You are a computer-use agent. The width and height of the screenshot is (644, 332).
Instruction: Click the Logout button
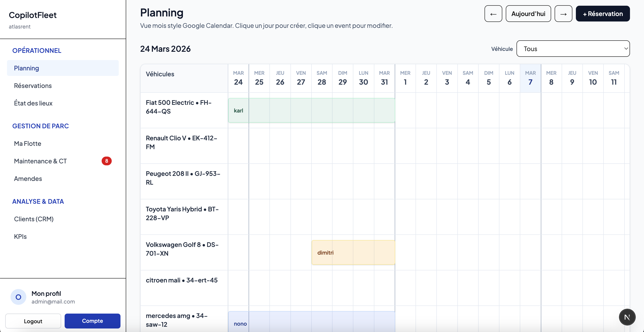pyautogui.click(x=33, y=321)
